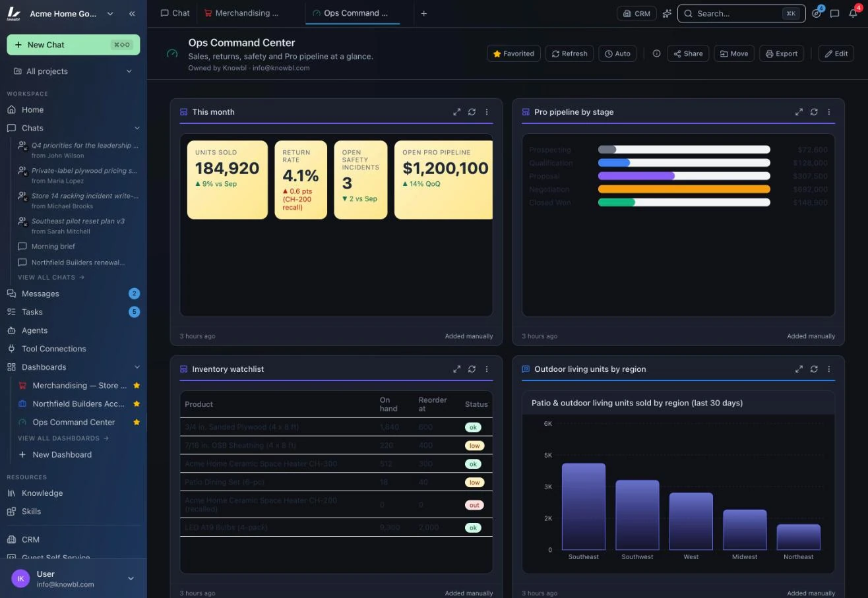
Task: Open the notifications bell icon
Action: pyautogui.click(x=853, y=13)
